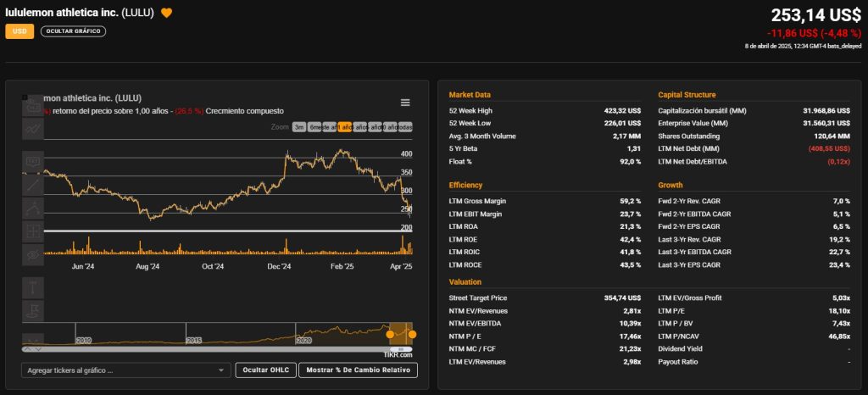Expand the grid layout tool options
Screen dimensions: 868x395
coord(33,231)
